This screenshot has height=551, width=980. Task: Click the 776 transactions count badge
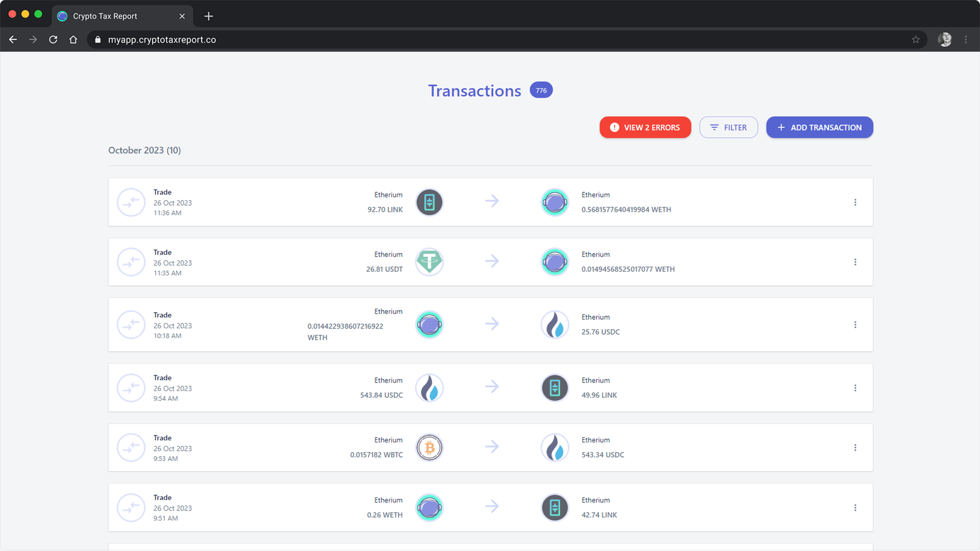[x=541, y=90]
